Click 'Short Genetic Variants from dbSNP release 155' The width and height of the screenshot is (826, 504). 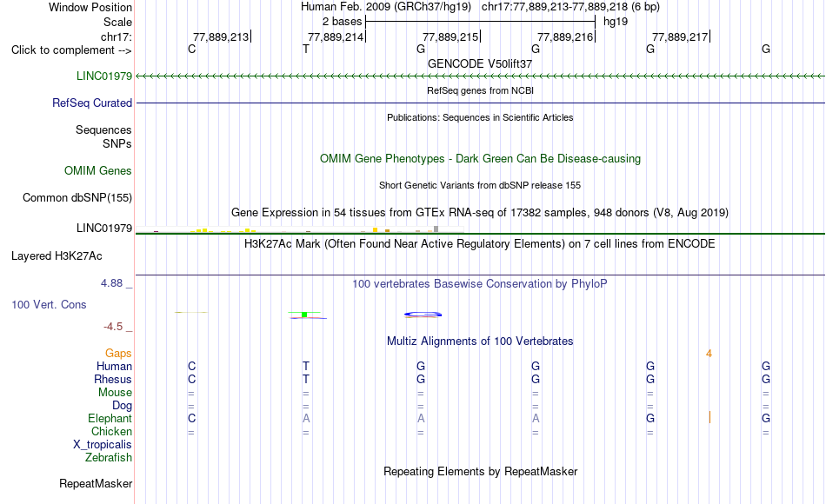tap(480, 185)
